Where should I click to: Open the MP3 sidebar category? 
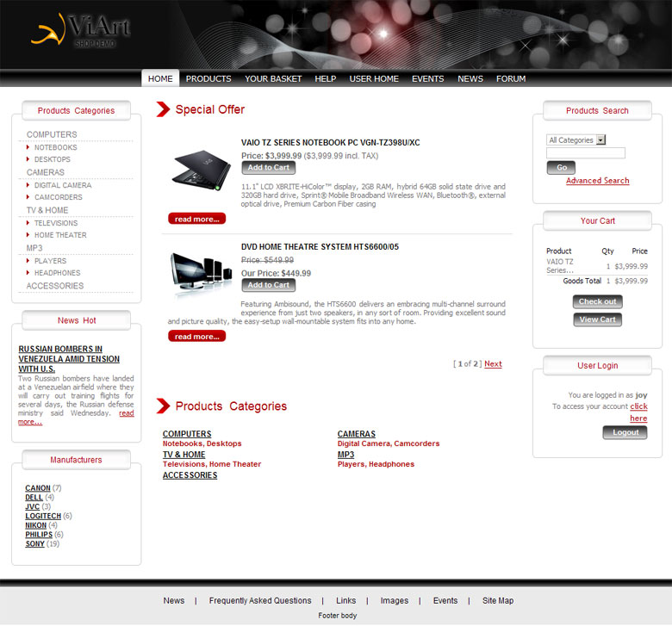pos(34,248)
